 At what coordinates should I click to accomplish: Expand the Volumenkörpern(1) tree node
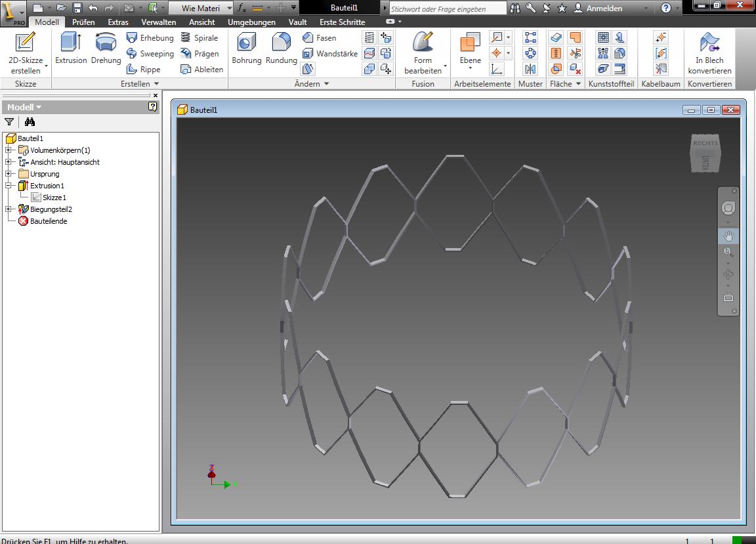tap(9, 150)
